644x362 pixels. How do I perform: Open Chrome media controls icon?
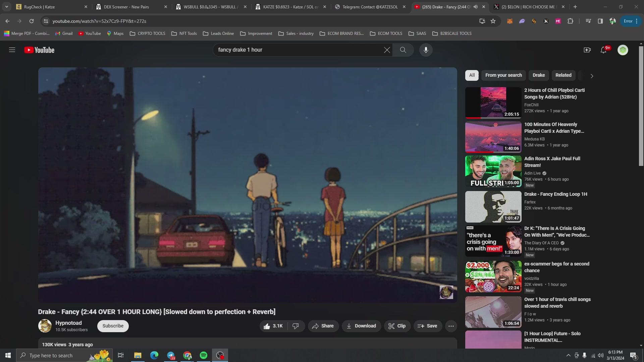click(588, 21)
